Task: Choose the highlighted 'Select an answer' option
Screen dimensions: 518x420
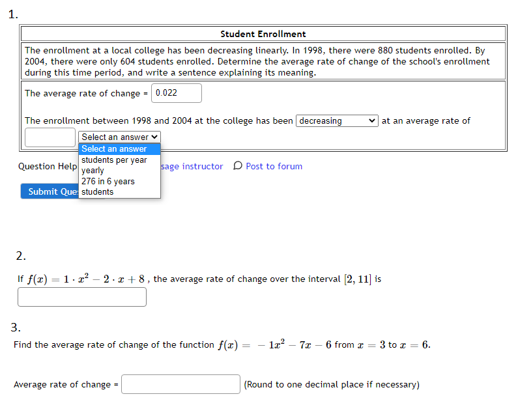Action: pyautogui.click(x=120, y=149)
